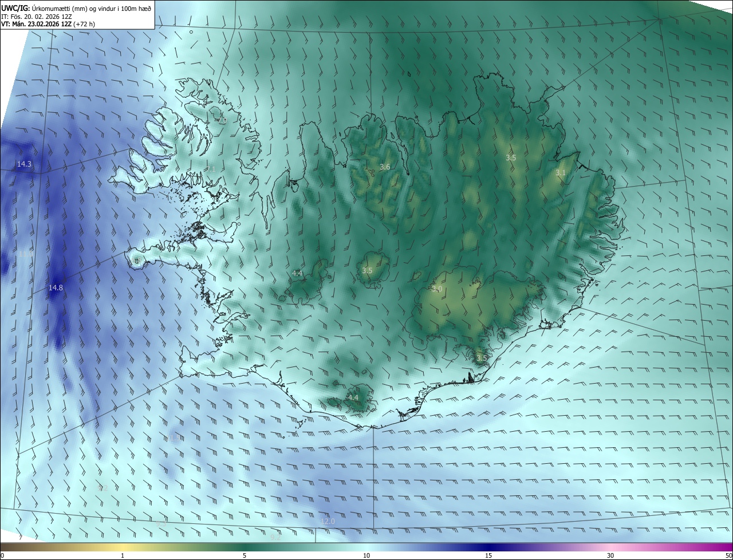Click the 15 tick on the color scale
Viewport: 733px width, 560px height.
(488, 556)
